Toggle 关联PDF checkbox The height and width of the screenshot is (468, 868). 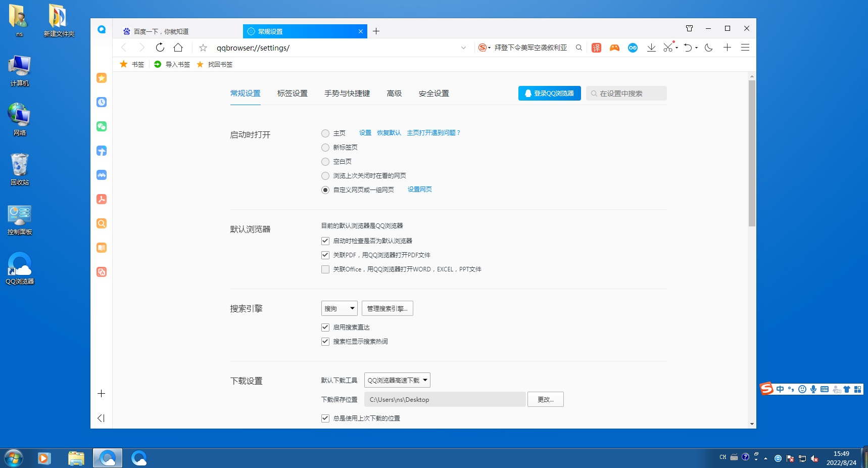click(325, 255)
